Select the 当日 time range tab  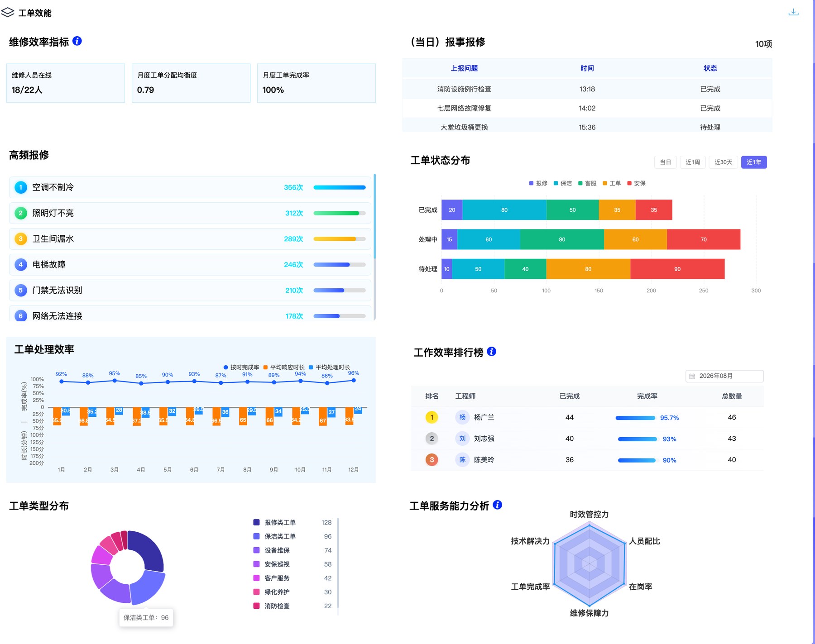pos(665,162)
